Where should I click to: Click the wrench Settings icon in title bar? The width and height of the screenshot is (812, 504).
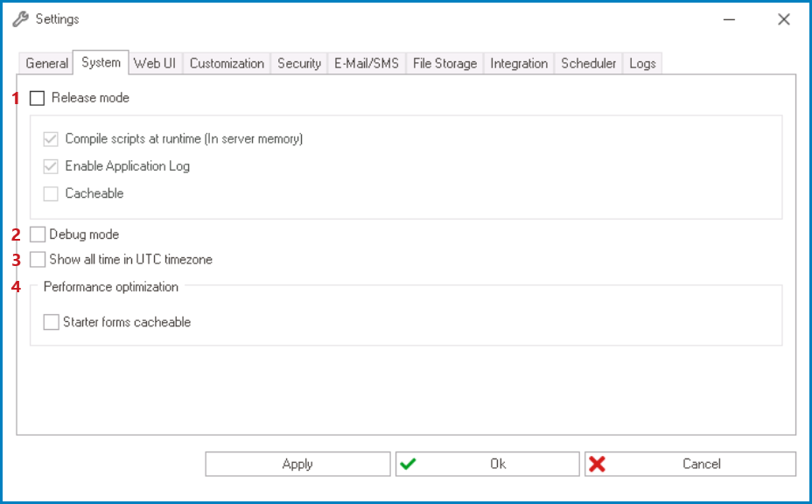pos(20,19)
